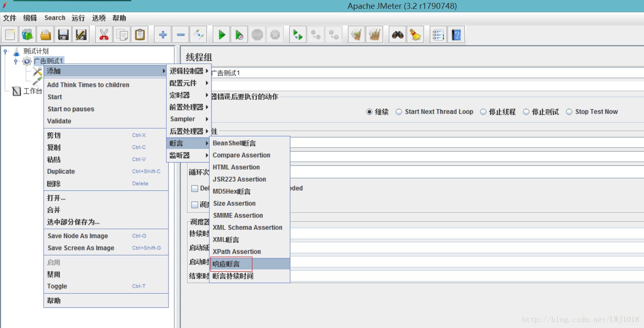Screen dimensions: 644x328
Task: Collapse the 测试计划 tree node toggle
Action: click(x=5, y=51)
